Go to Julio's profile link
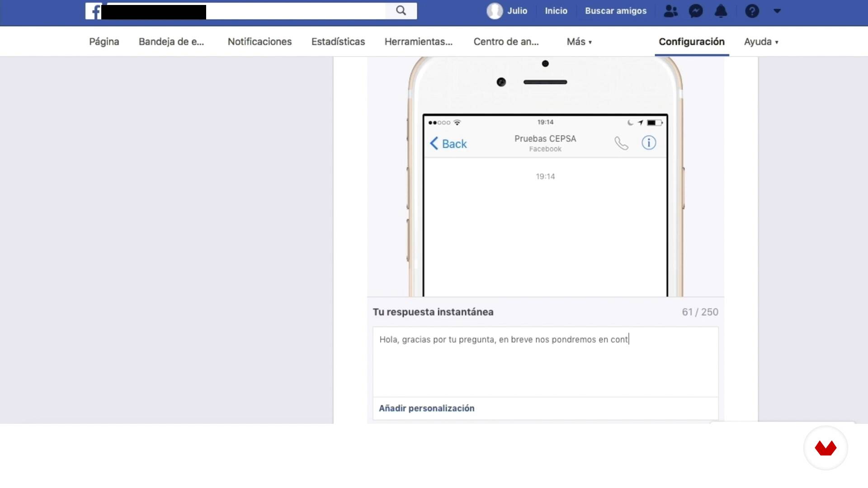The height and width of the screenshot is (488, 868). tap(517, 11)
